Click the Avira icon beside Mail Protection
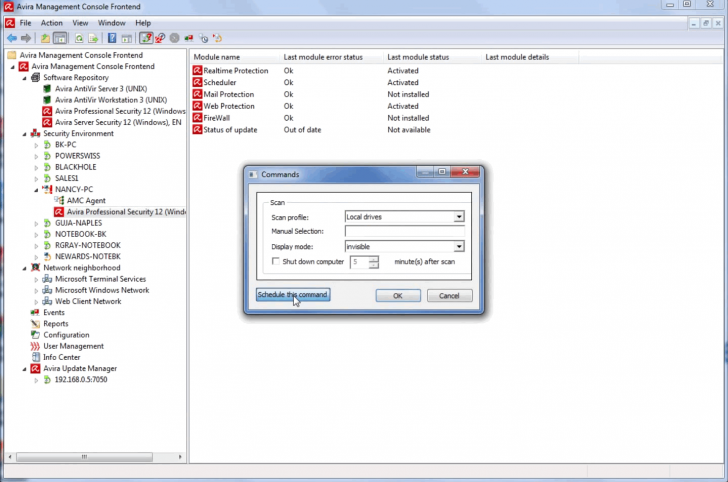Screen dimensions: 728x482 pyautogui.click(x=197, y=94)
